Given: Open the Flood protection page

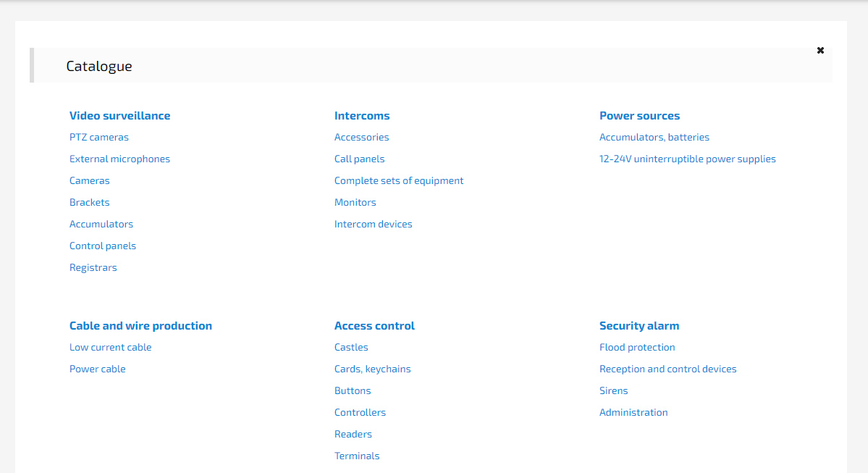Looking at the screenshot, I should pos(637,347).
